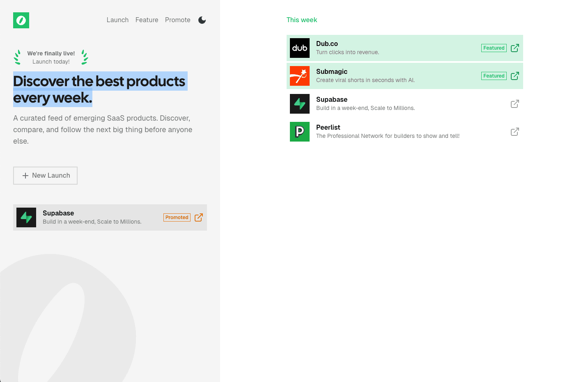Click the green logo icon top left
Image resolution: width=588 pixels, height=382 pixels.
21,20
